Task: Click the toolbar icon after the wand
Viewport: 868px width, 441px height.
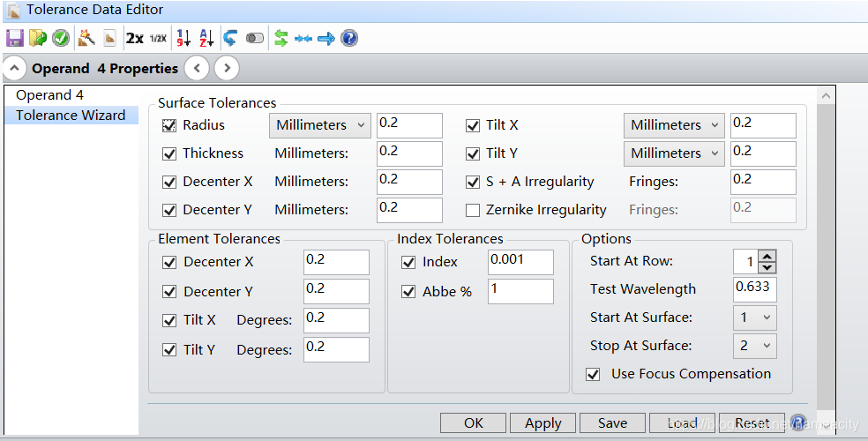Action: click(109, 38)
